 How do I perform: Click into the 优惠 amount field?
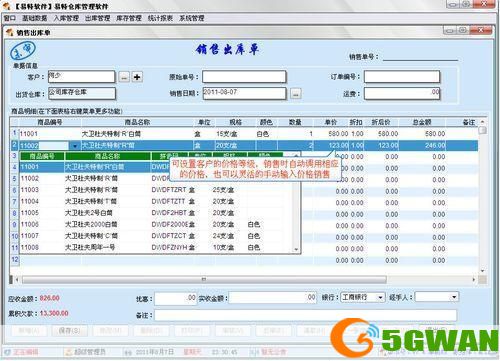click(x=175, y=298)
